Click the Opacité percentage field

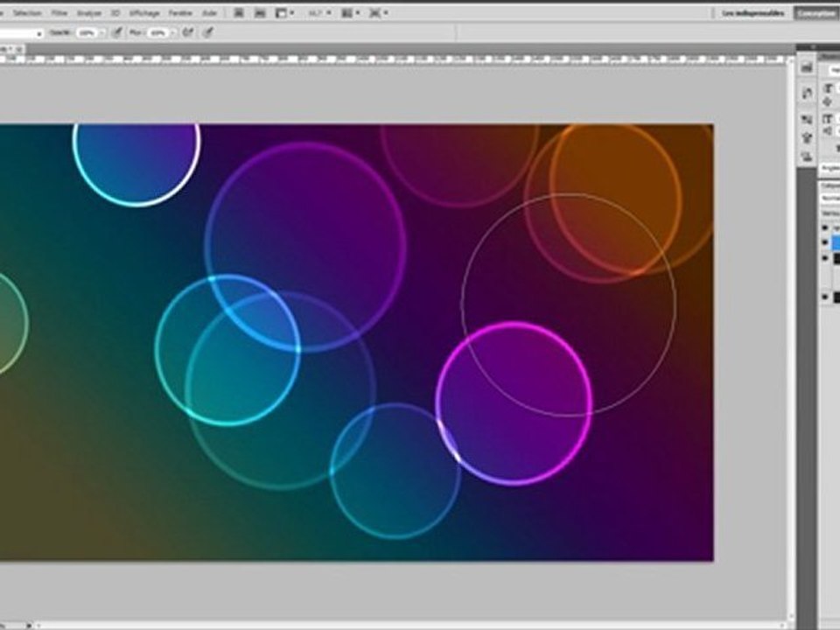[85, 33]
